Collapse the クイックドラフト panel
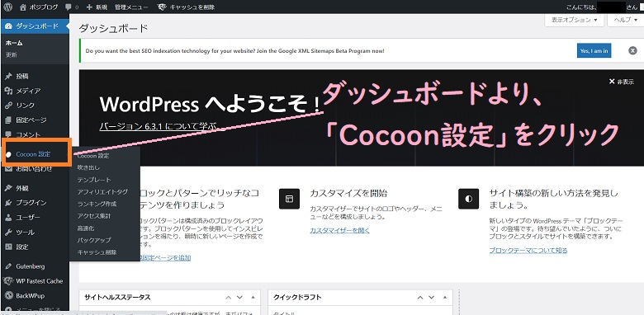 445,298
